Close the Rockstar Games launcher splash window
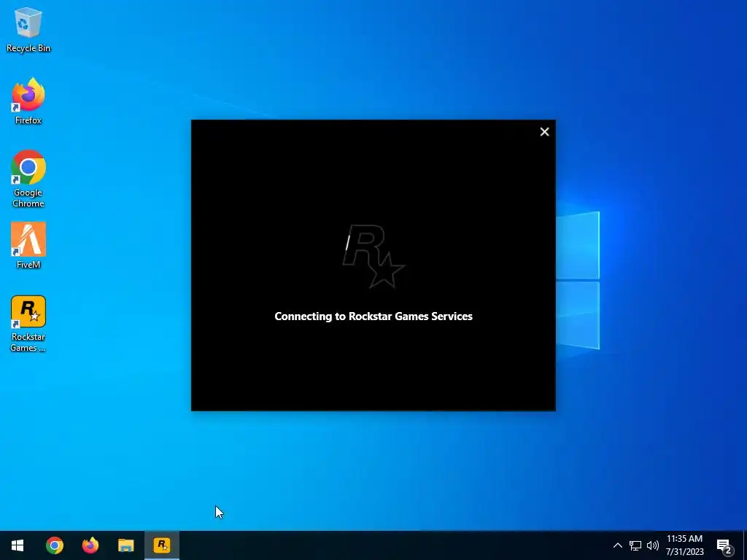Screen dimensions: 747x560 tap(544, 132)
